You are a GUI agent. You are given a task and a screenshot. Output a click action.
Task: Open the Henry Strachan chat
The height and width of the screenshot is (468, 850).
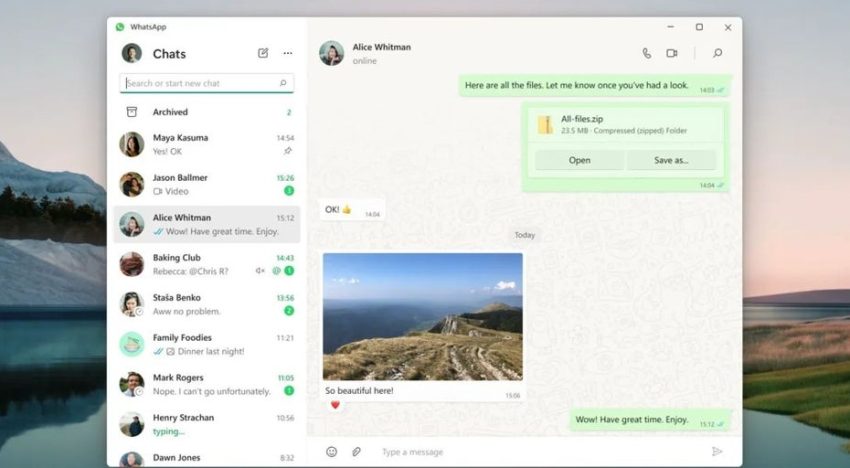pyautogui.click(x=207, y=425)
